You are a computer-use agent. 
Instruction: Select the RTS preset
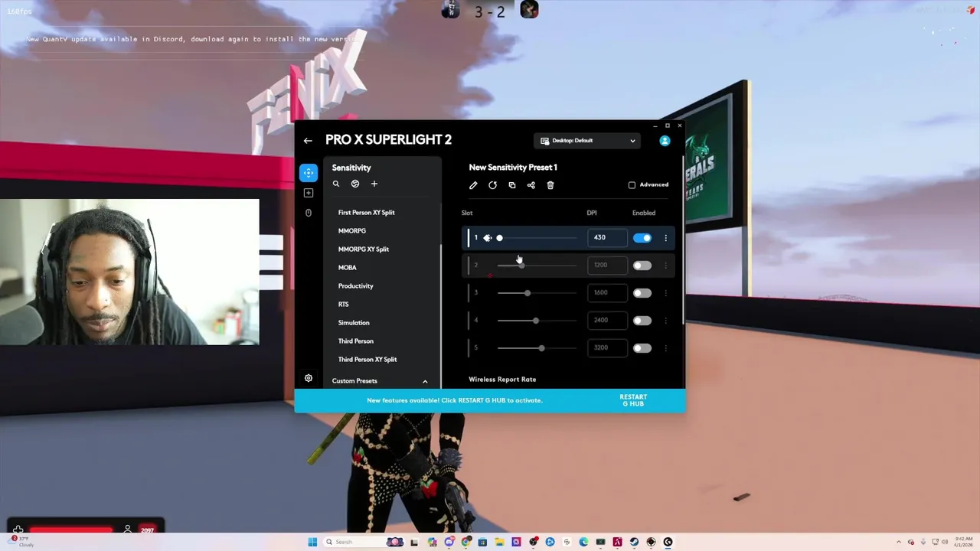[x=344, y=305]
